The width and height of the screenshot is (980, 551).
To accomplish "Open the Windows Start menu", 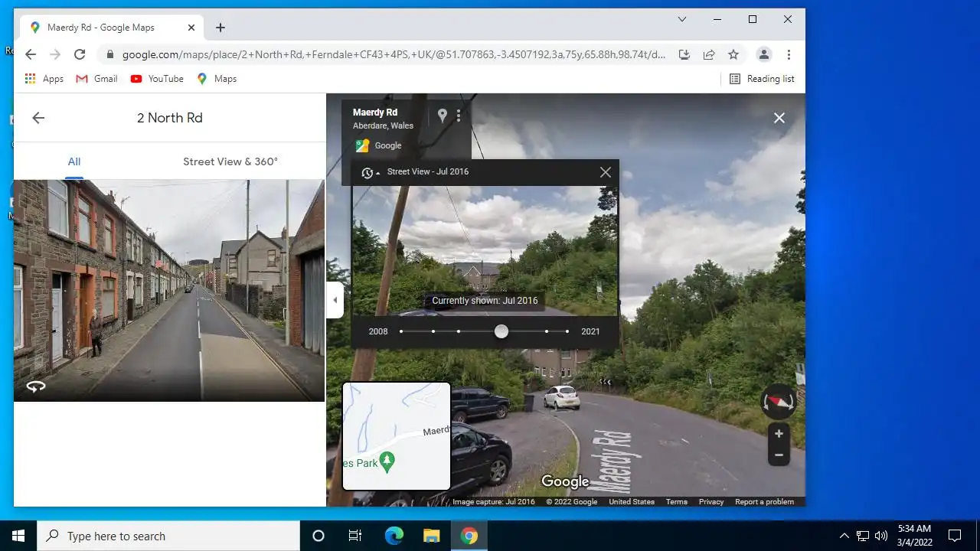I will click(18, 536).
